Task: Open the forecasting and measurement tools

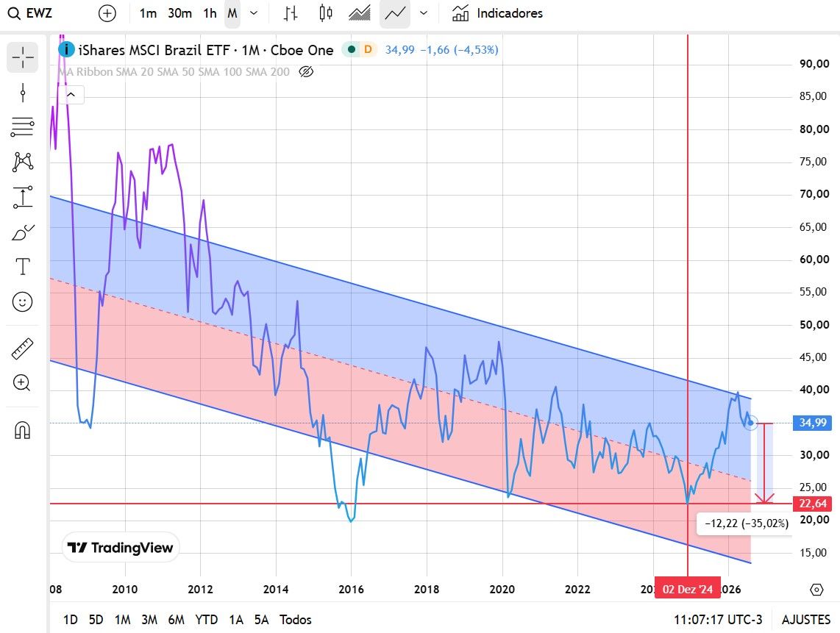Action: pyautogui.click(x=23, y=197)
